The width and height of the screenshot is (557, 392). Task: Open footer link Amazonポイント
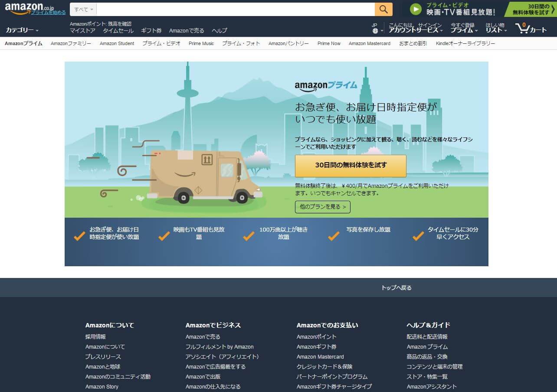(317, 336)
